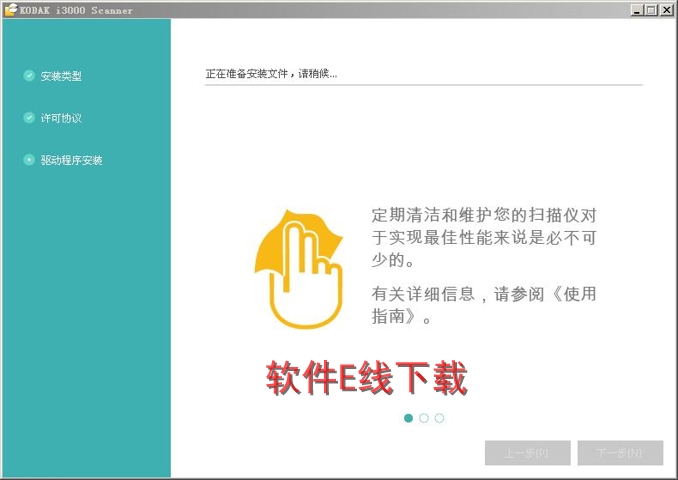The width and height of the screenshot is (678, 480).
Task: Click the checkmark icon beside 安装类型
Action: click(29, 76)
